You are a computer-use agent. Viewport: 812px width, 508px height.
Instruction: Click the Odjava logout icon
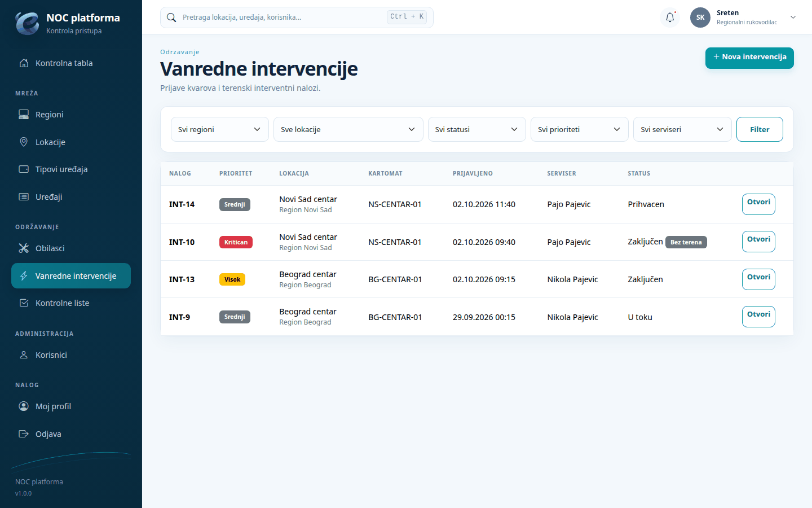24,434
